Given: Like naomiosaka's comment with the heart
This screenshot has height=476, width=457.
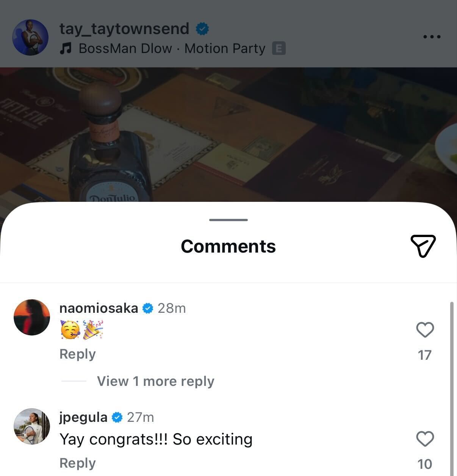Looking at the screenshot, I should tap(425, 329).
